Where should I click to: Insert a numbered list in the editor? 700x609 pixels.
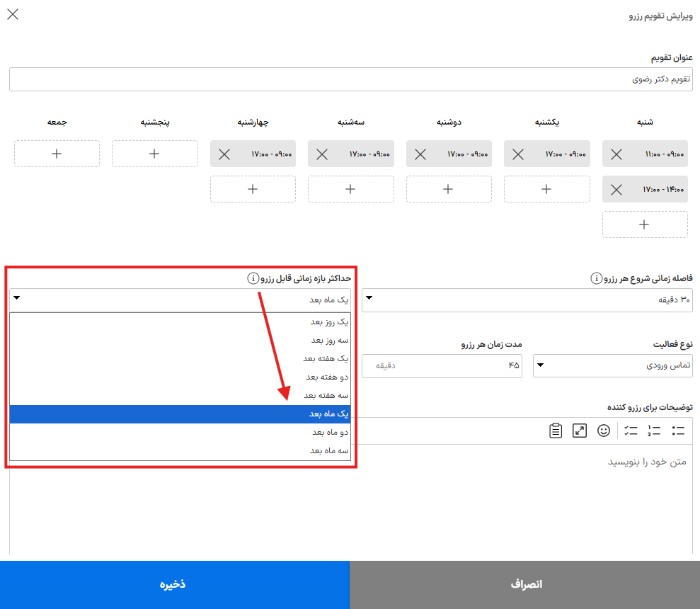click(x=654, y=431)
